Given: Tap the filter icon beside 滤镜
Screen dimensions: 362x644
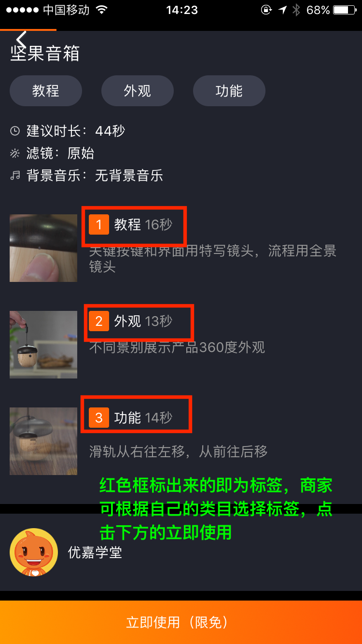Looking at the screenshot, I should coord(15,154).
